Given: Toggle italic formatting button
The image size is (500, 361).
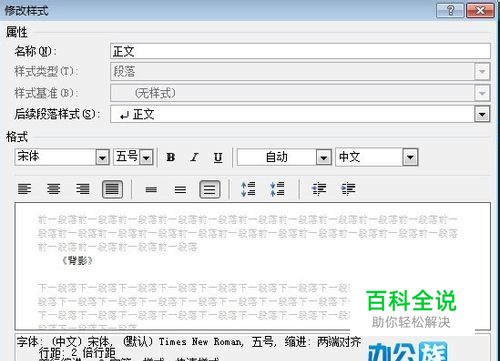Looking at the screenshot, I should tap(194, 157).
